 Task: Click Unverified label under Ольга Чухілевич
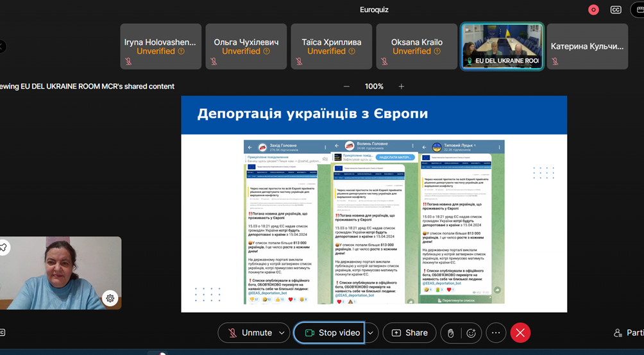(x=241, y=51)
